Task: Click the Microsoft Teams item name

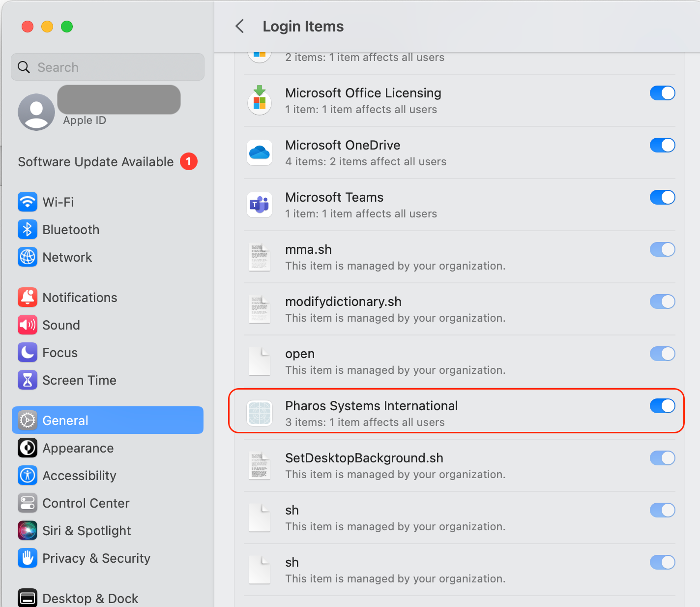Action: [x=334, y=197]
